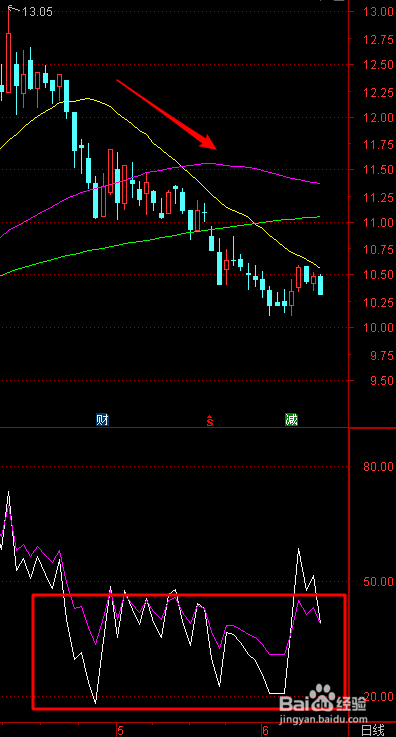Click the 13.05 high price label
The height and width of the screenshot is (737, 396).
coord(38,12)
